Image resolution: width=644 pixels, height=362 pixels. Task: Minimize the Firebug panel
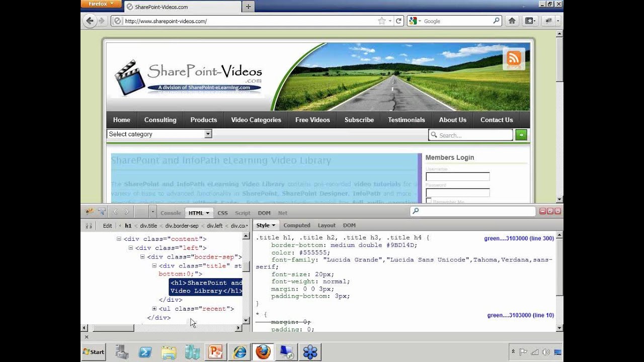(542, 212)
